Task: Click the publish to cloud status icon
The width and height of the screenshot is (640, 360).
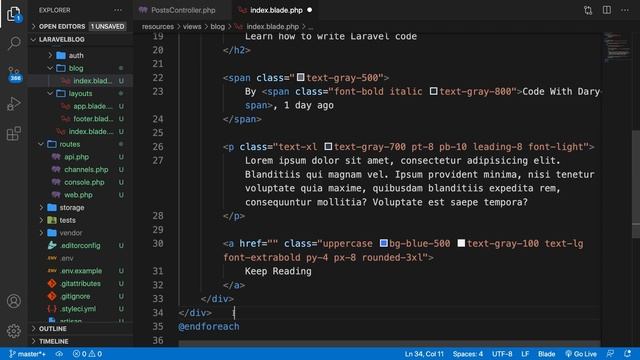Action: [59, 354]
